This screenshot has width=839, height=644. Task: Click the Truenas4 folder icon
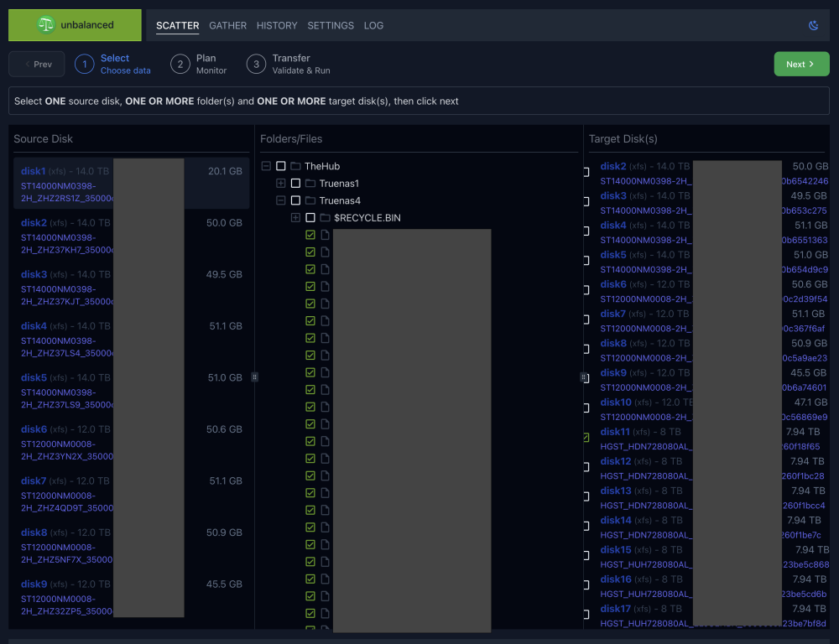click(310, 200)
